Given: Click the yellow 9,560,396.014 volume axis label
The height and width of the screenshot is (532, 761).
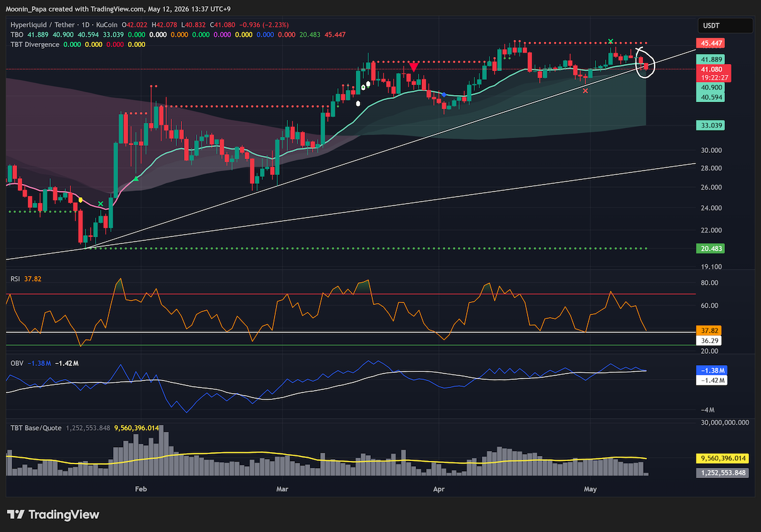Looking at the screenshot, I should click(x=722, y=458).
